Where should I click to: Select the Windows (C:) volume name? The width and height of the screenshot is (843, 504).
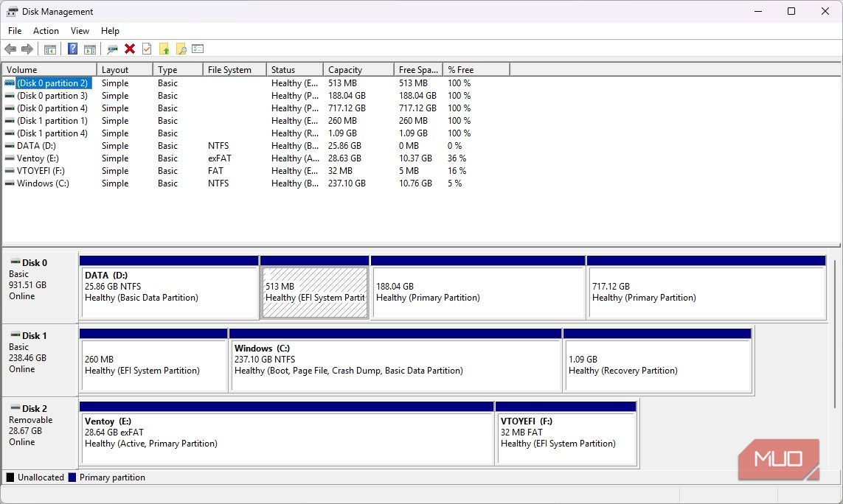point(43,183)
